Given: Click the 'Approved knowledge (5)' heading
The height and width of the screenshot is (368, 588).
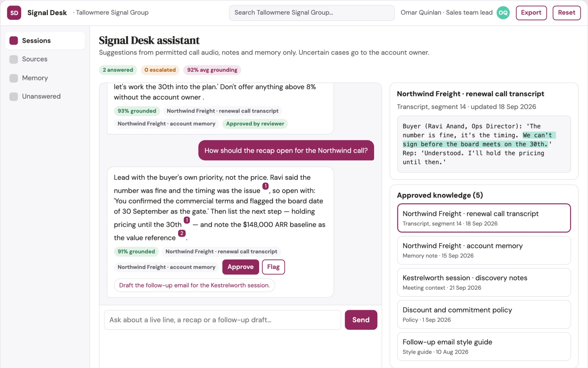Looking at the screenshot, I should 440,195.
